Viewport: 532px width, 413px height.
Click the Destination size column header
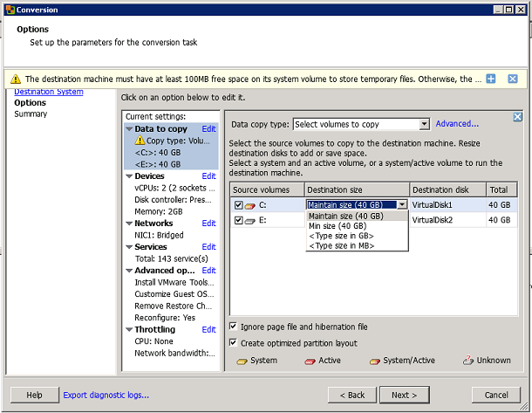(357, 189)
